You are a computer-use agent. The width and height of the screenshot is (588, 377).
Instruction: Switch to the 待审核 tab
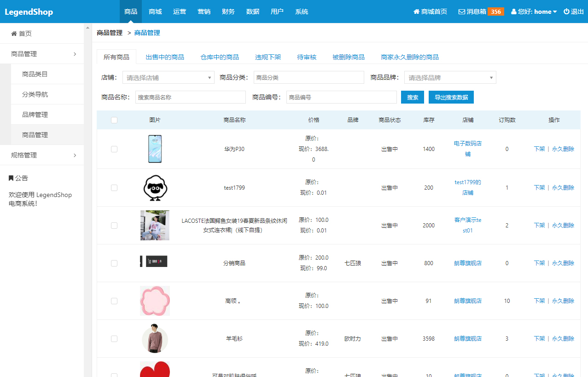click(x=307, y=57)
